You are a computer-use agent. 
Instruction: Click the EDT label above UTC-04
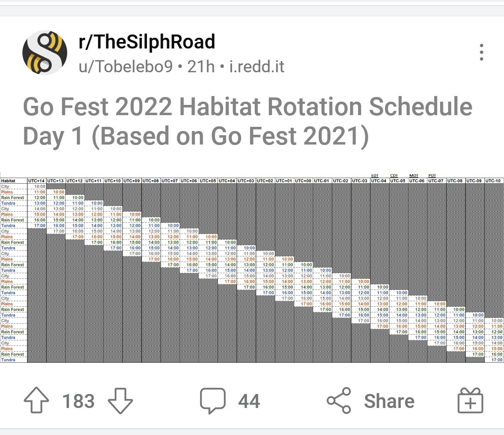(375, 175)
